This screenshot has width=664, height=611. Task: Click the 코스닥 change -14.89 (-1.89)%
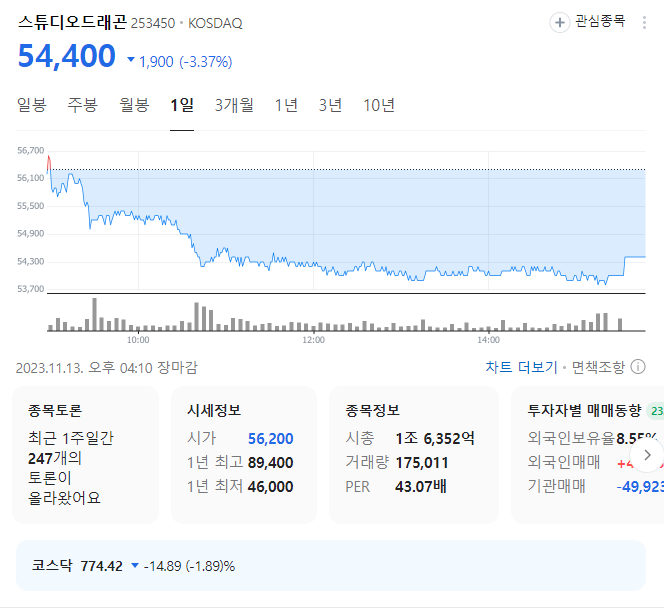(x=189, y=566)
